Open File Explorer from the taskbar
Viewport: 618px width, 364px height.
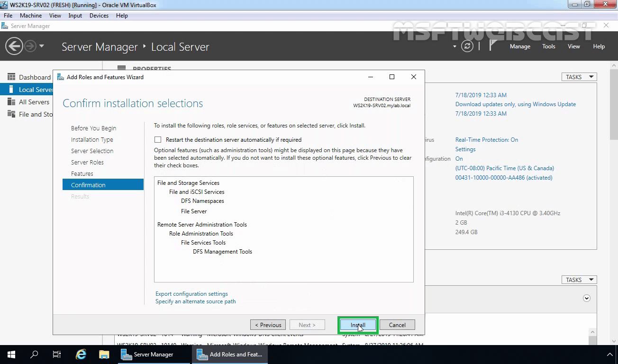click(x=104, y=354)
